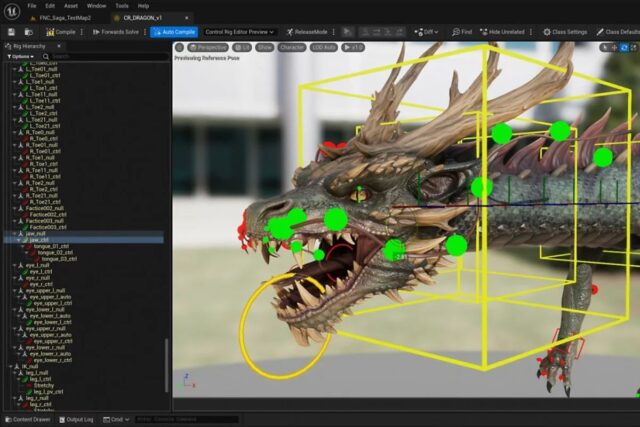
Task: Click the Output Log button
Action: click(x=79, y=419)
